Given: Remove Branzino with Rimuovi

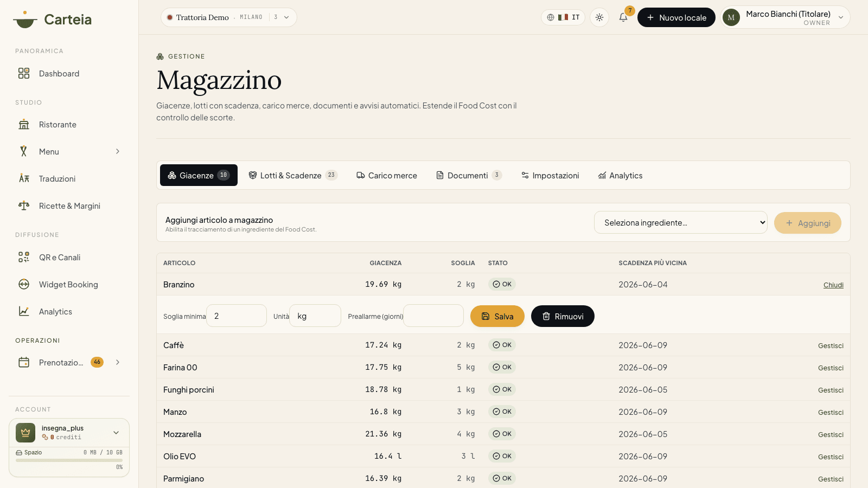Looking at the screenshot, I should (x=563, y=316).
